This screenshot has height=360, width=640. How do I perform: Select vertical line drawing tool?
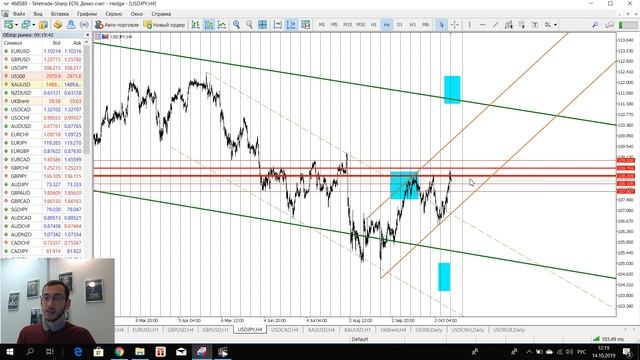coord(469,25)
